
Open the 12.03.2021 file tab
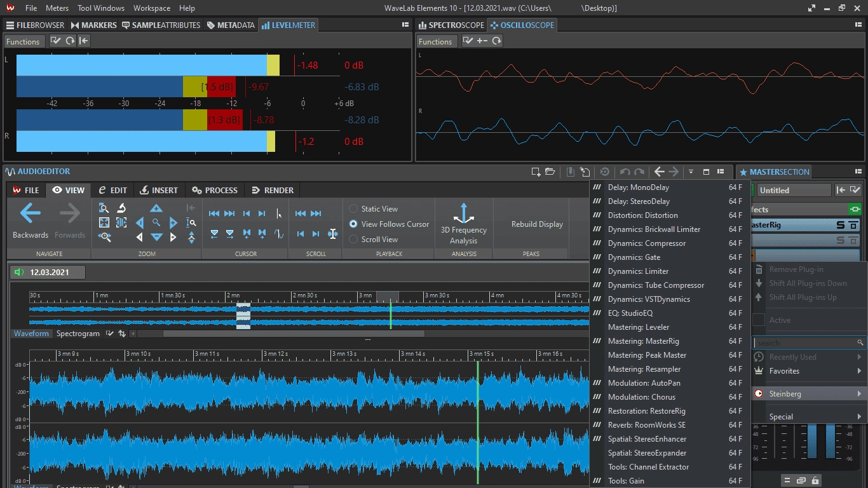pyautogui.click(x=48, y=273)
